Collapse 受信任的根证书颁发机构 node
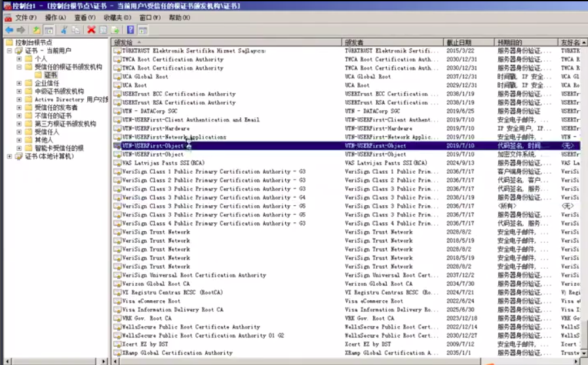 coord(19,67)
